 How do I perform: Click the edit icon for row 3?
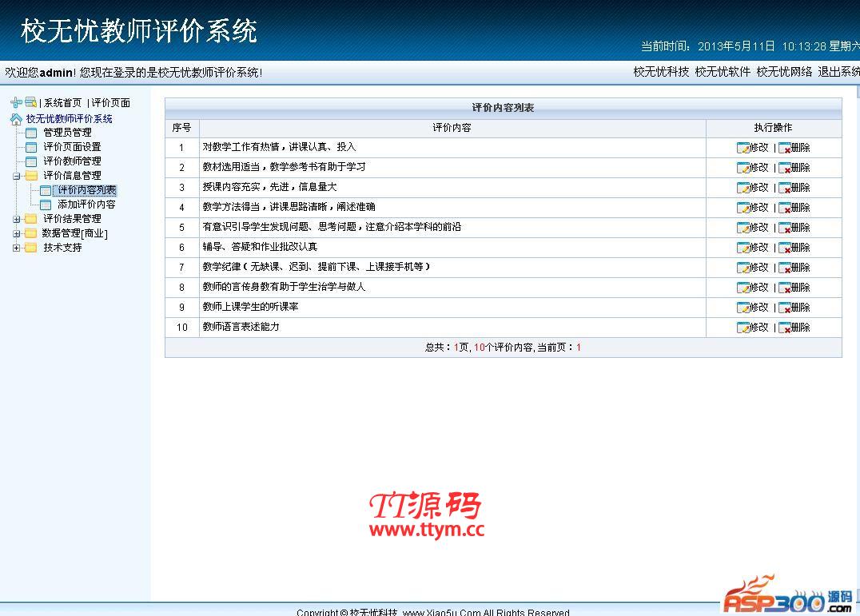[x=743, y=188]
